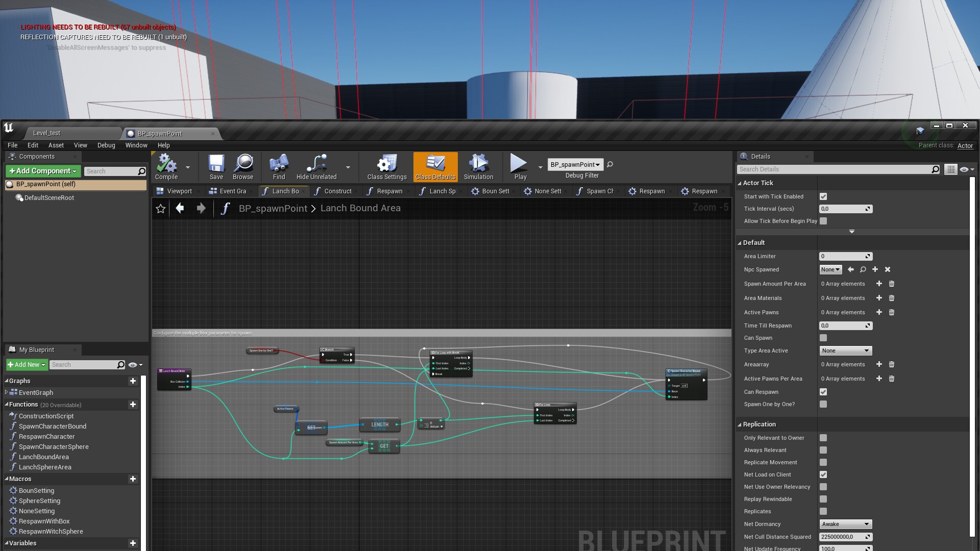Save the BP_spawnPoint asset
This screenshot has width=980, height=551.
point(216,167)
